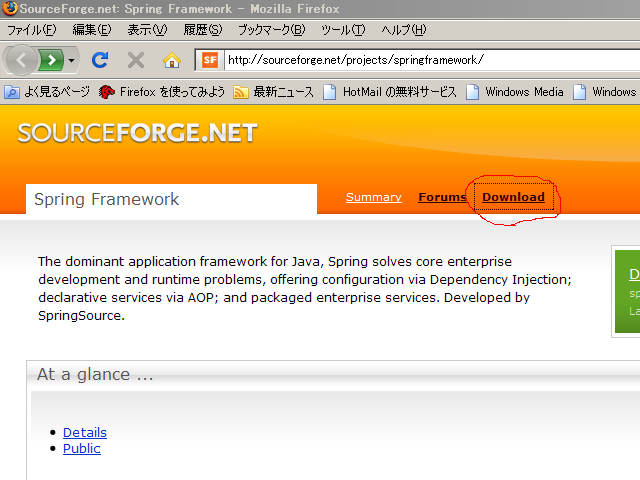Click the At a glance ... heading

pos(95,374)
